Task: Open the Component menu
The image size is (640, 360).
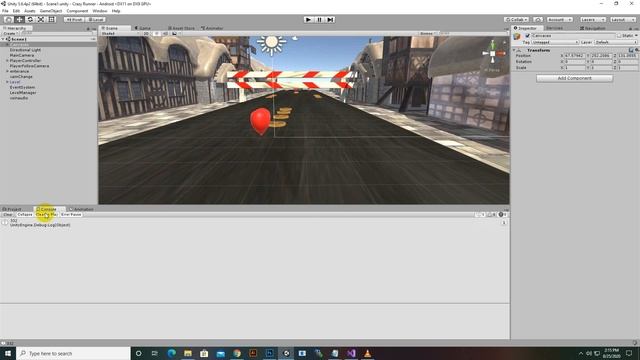Action: coord(77,11)
